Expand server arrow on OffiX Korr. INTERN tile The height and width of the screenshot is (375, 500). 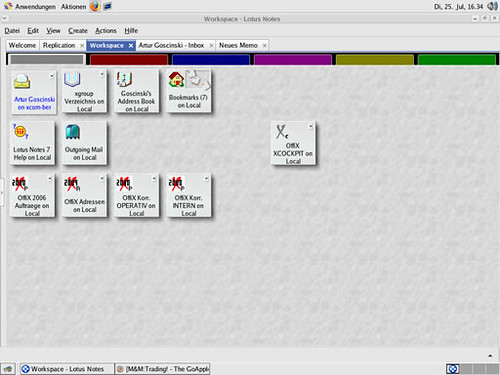pos(206,178)
